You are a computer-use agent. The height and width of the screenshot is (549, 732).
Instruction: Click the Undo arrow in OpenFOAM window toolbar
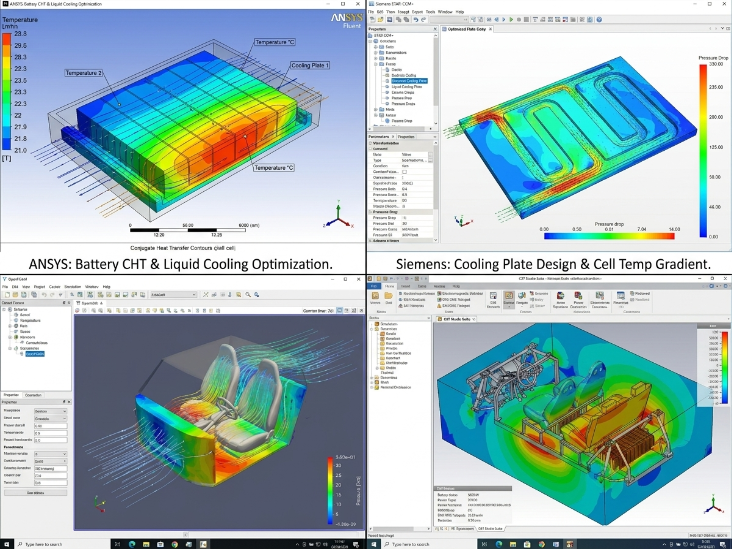44,295
